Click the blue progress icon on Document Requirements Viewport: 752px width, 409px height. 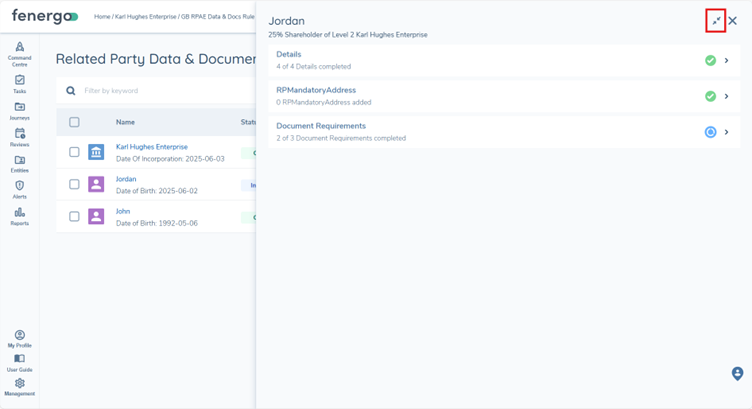point(710,132)
